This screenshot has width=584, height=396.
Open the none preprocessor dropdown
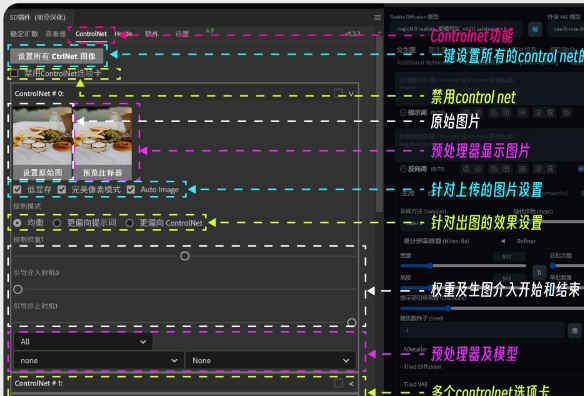pyautogui.click(x=99, y=360)
